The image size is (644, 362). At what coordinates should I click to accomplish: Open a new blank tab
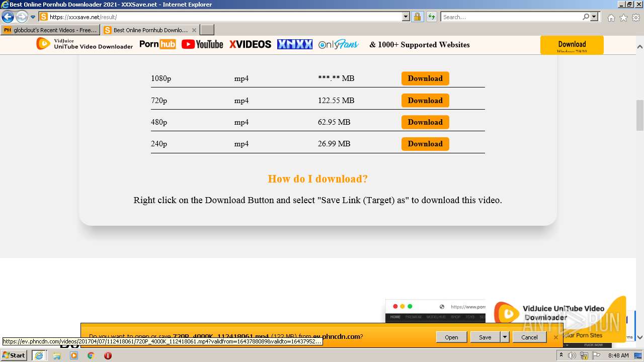click(x=207, y=30)
